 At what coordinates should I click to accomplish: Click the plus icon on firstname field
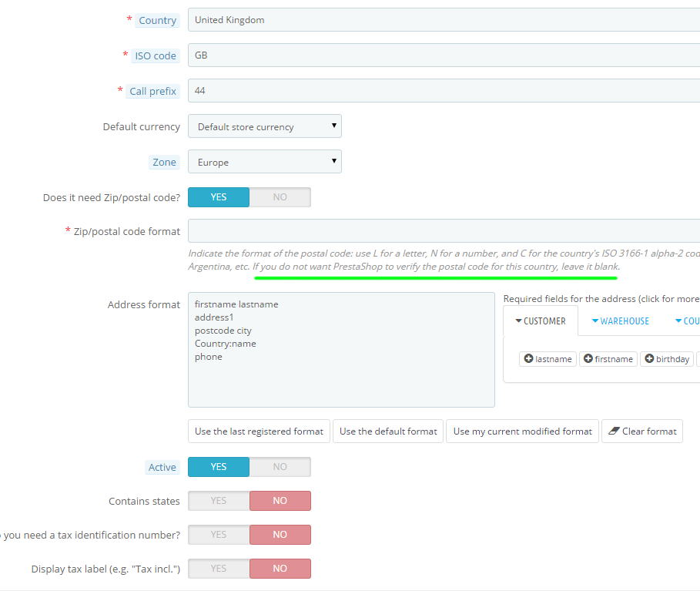[588, 359]
